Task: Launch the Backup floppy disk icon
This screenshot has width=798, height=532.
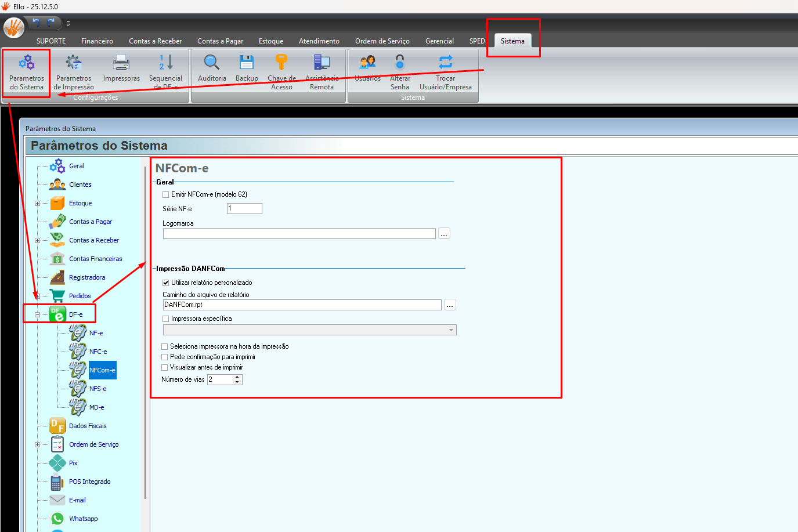Action: [x=247, y=63]
